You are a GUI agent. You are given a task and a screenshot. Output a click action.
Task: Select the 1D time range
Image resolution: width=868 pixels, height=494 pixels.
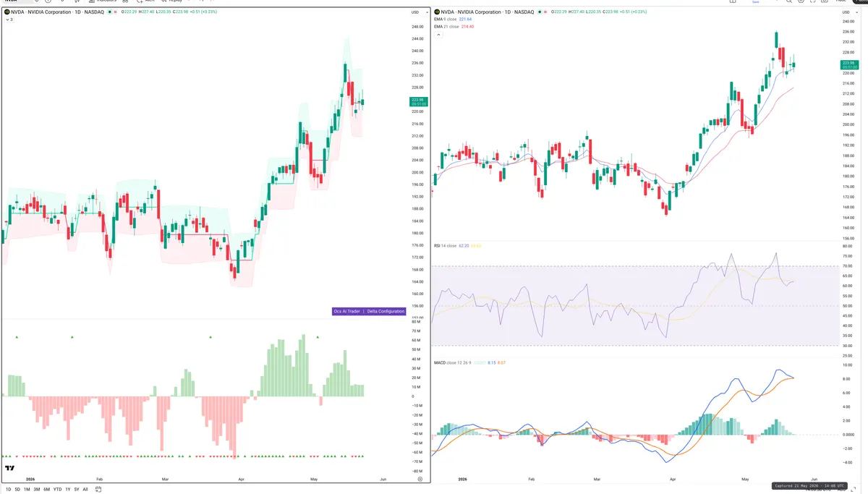[x=9, y=490]
